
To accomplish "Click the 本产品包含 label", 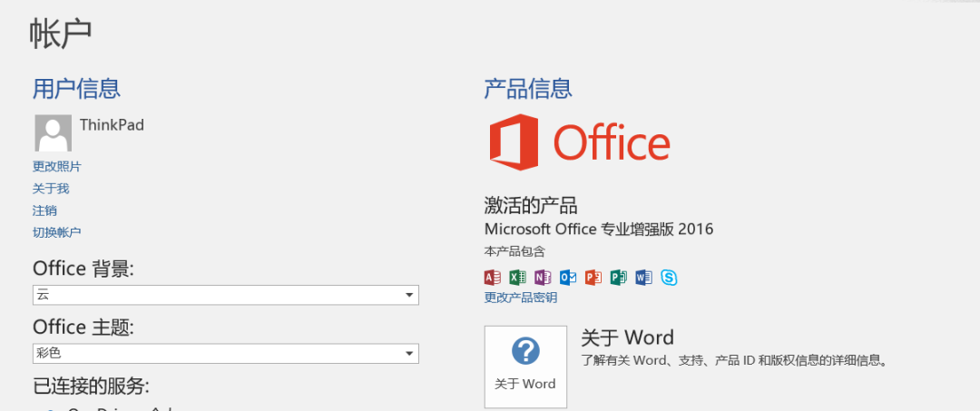I will (x=514, y=251).
